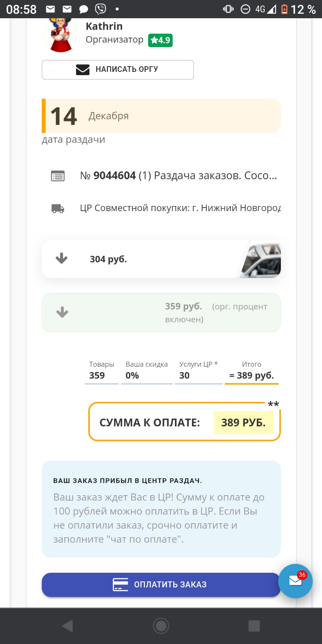Tap the floating mail button with 36 badge
Viewport: 322px width, 644px height.
pos(295,581)
